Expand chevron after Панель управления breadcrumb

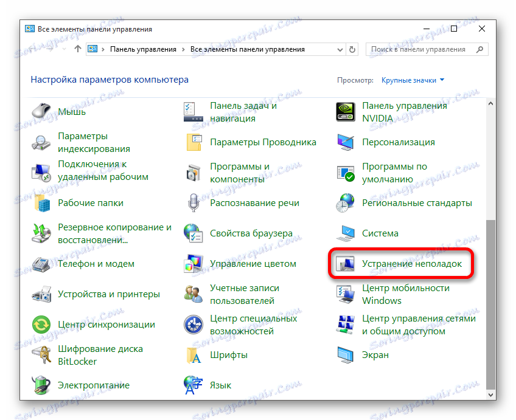pyautogui.click(x=183, y=50)
